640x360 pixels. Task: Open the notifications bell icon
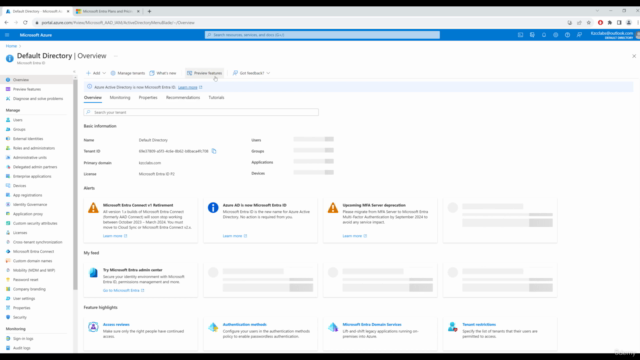coord(544,35)
